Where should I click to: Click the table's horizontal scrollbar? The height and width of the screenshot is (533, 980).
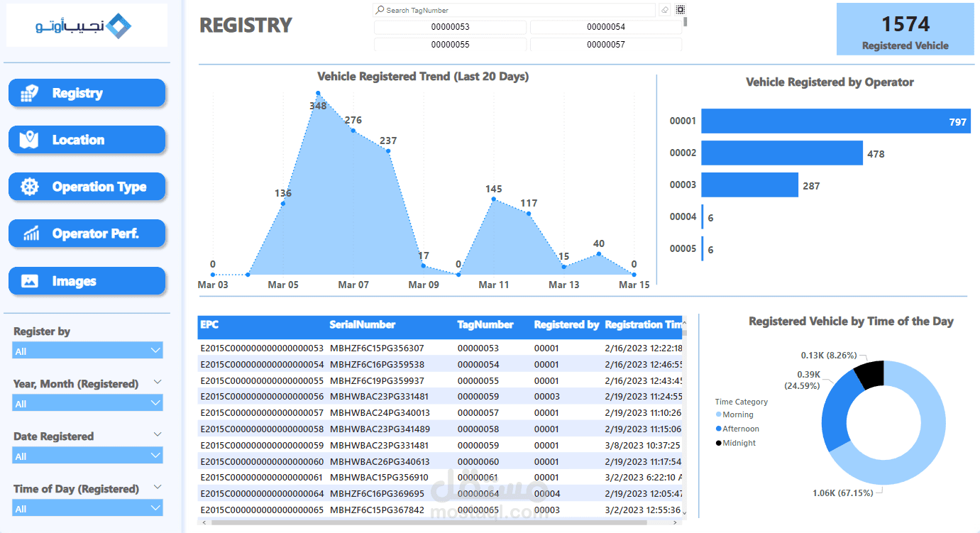(429, 522)
